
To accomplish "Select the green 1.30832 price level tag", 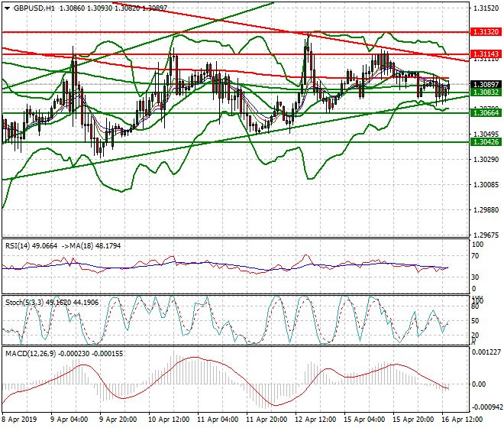I will (x=486, y=92).
